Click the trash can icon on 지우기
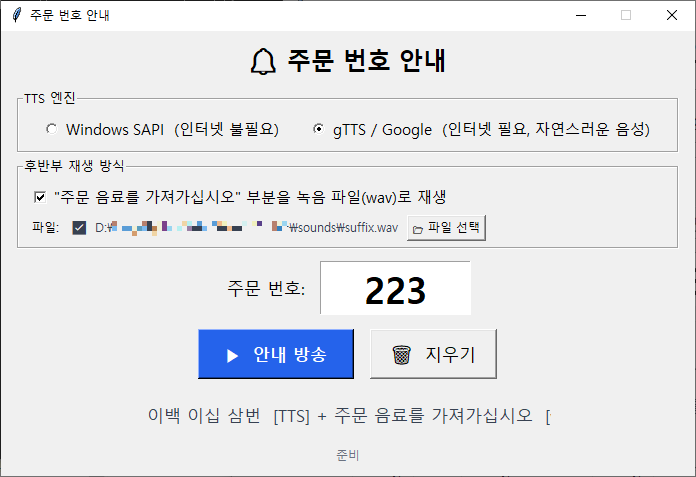The width and height of the screenshot is (696, 477). 401,355
